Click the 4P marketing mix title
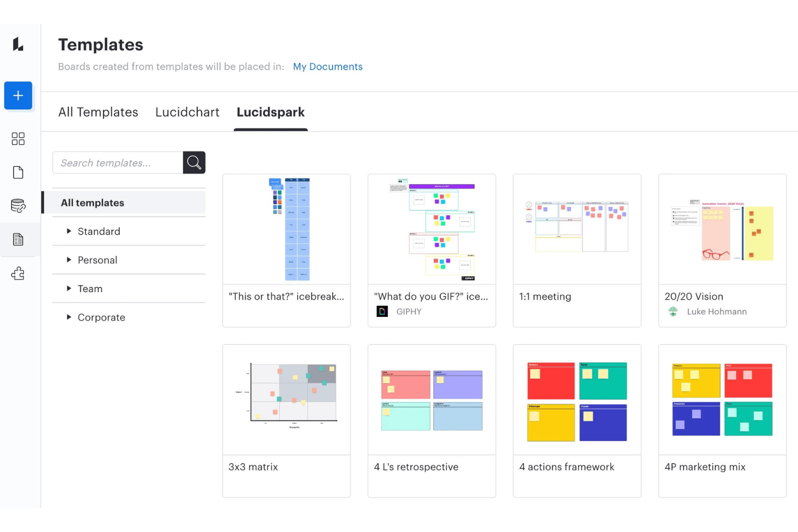This screenshot has height=532, width=798. tap(705, 467)
